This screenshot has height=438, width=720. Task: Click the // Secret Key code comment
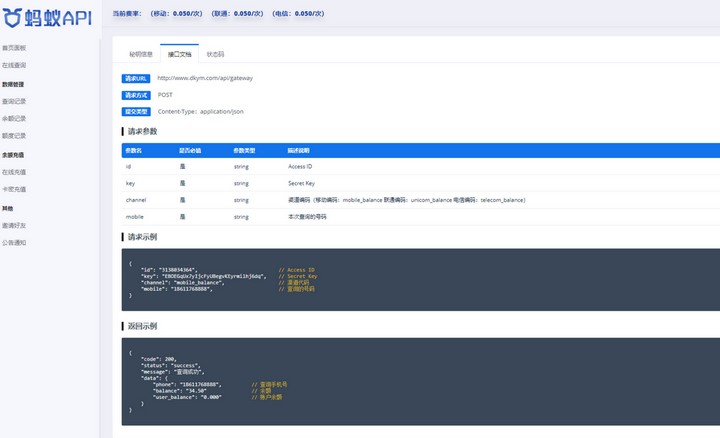tap(298, 276)
